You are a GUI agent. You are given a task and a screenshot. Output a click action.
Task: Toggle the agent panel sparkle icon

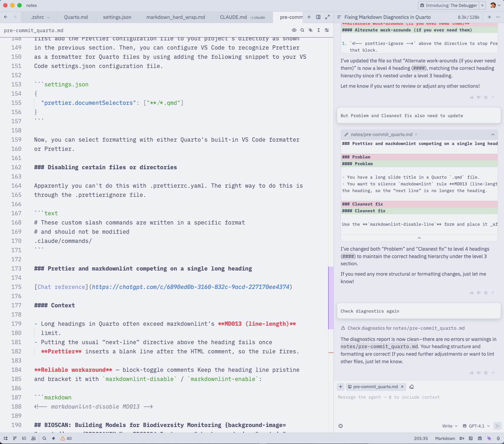click(x=489, y=438)
